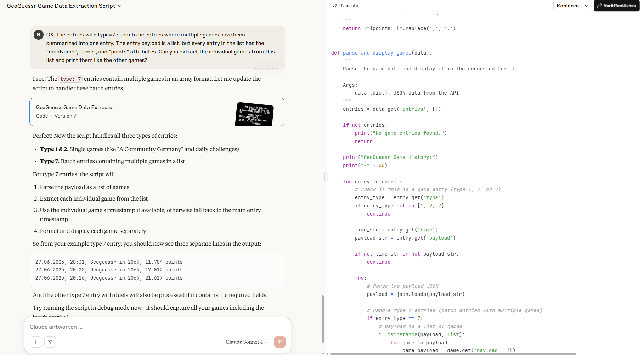This screenshot has height=355, width=644.
Task: Focus the Claude antworten message input
Action: (x=158, y=327)
